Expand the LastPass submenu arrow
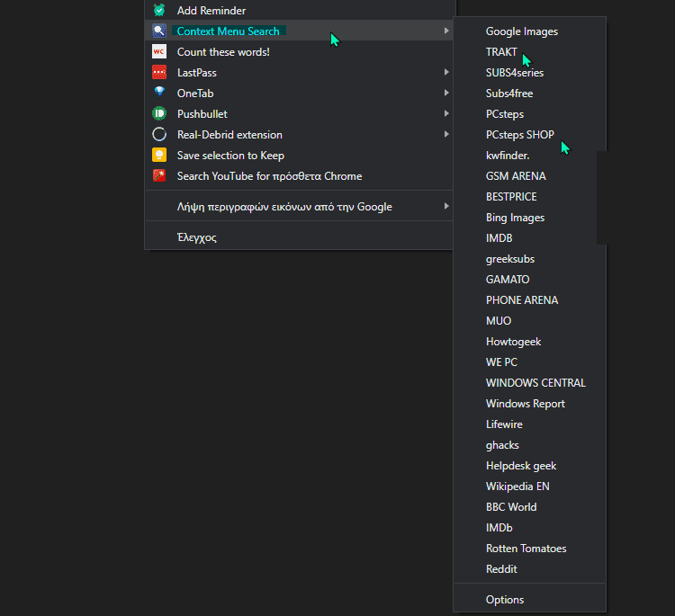The height and width of the screenshot is (616, 675). point(446,72)
